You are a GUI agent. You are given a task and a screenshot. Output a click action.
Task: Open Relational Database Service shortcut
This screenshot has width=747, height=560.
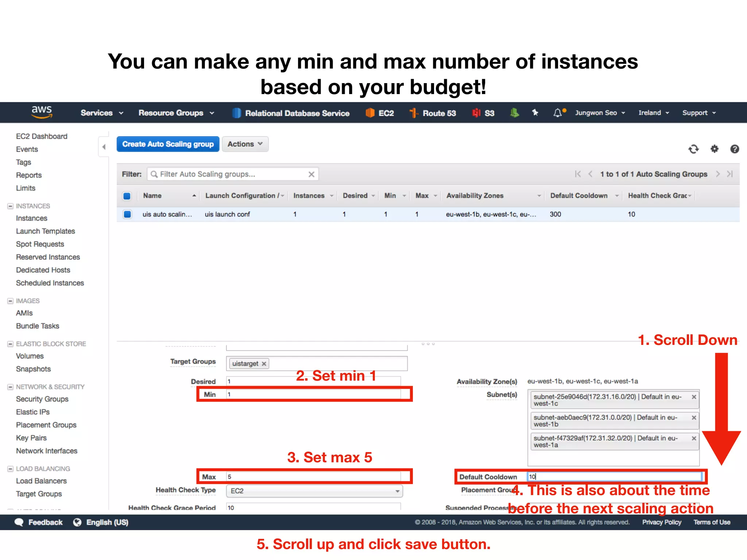pos(291,113)
